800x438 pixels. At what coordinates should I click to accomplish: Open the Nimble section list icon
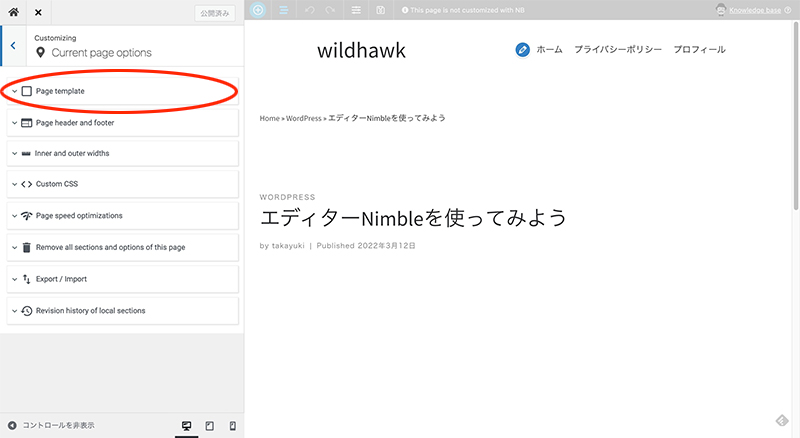pyautogui.click(x=283, y=10)
